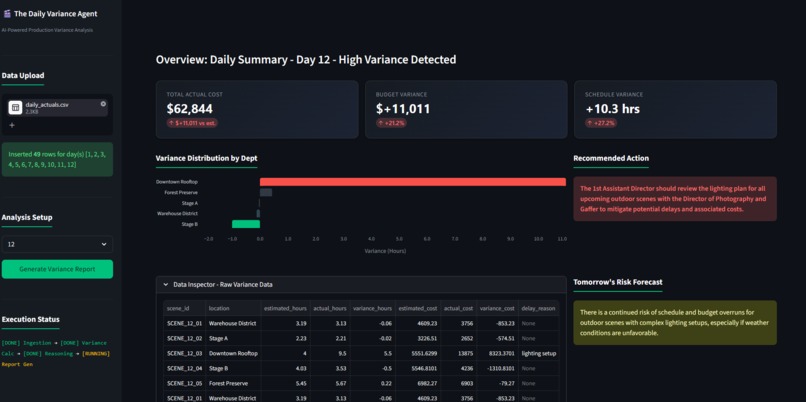Sort by estimated_hours column header
The width and height of the screenshot is (806, 402).
coord(285,308)
